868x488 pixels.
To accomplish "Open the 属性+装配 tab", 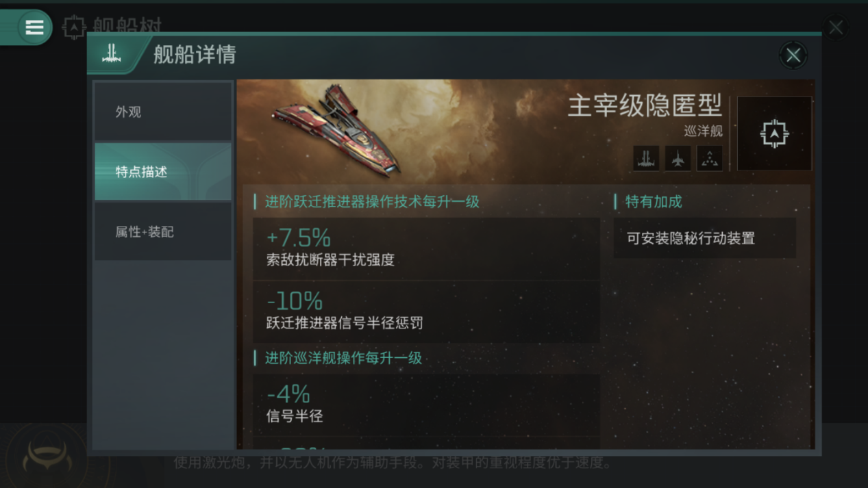I will tap(163, 232).
